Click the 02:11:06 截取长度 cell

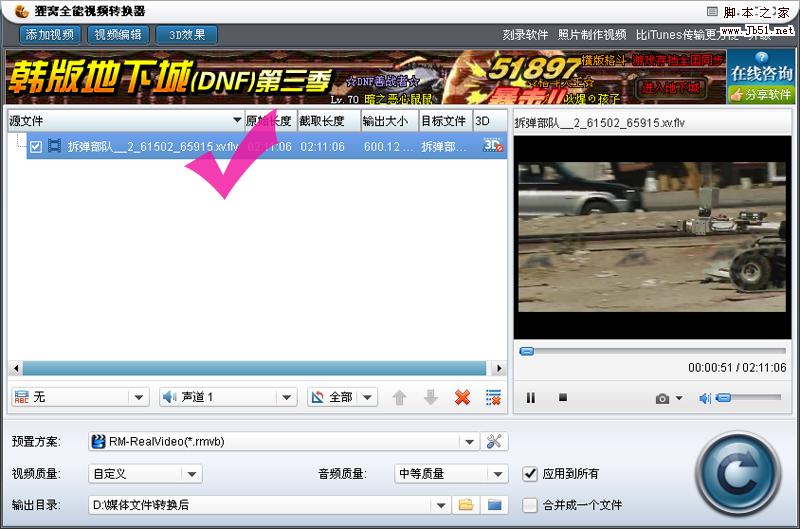[322, 147]
